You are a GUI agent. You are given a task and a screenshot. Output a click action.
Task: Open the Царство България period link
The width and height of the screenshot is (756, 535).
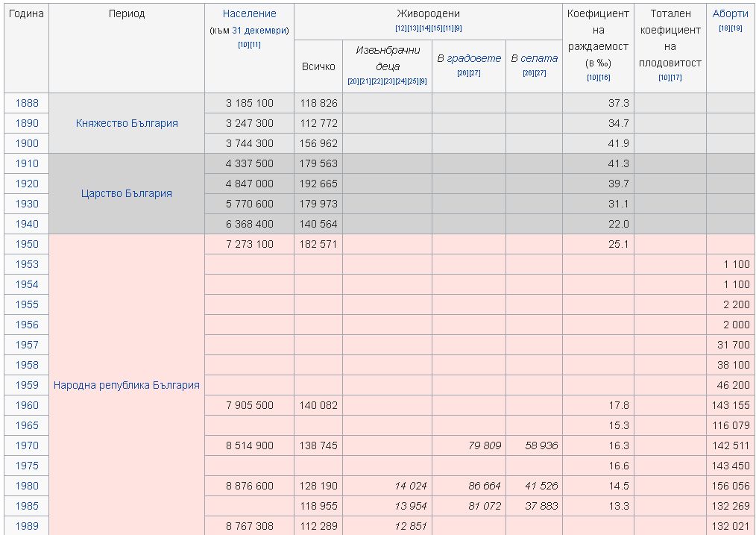coord(127,193)
